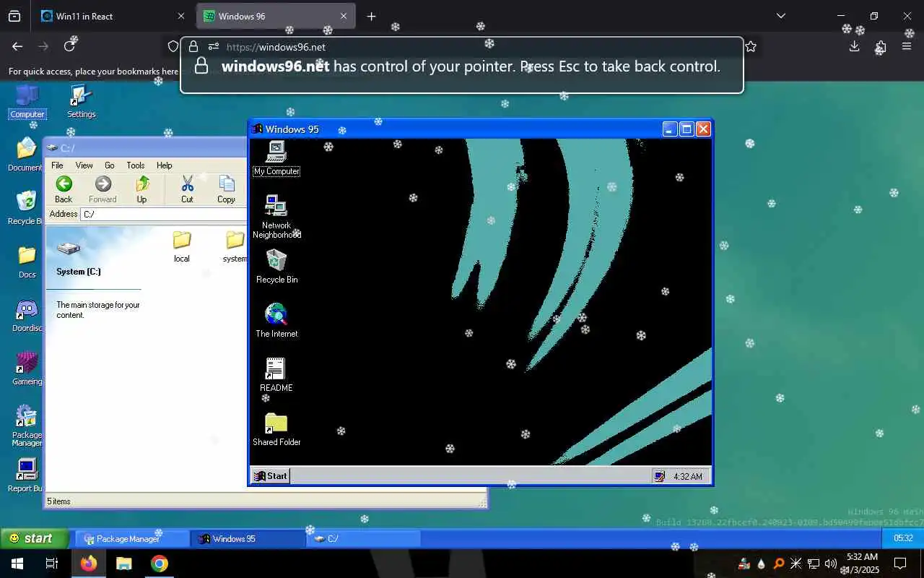
Task: Bookmark this page with the star
Action: tap(751, 46)
